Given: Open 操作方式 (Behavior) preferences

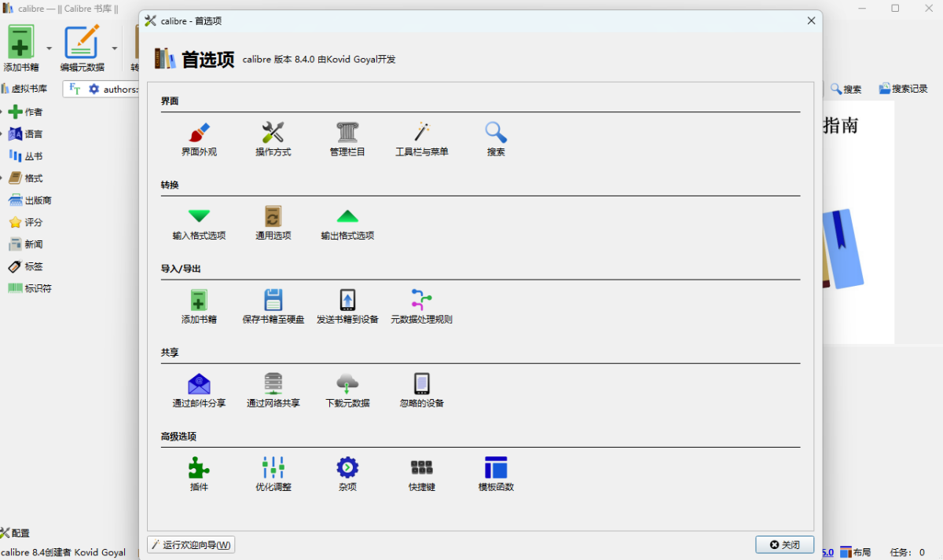Looking at the screenshot, I should click(x=273, y=139).
